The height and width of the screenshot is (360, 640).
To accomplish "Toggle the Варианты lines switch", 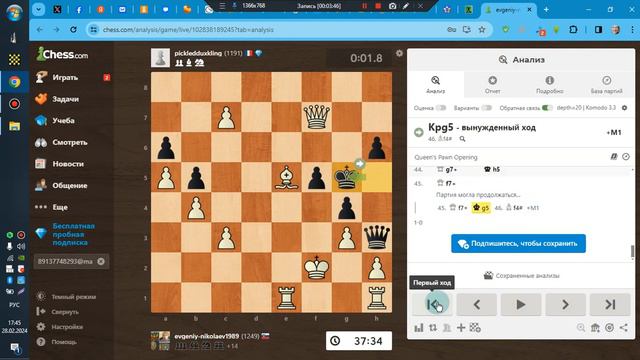I will pyautogui.click(x=487, y=108).
